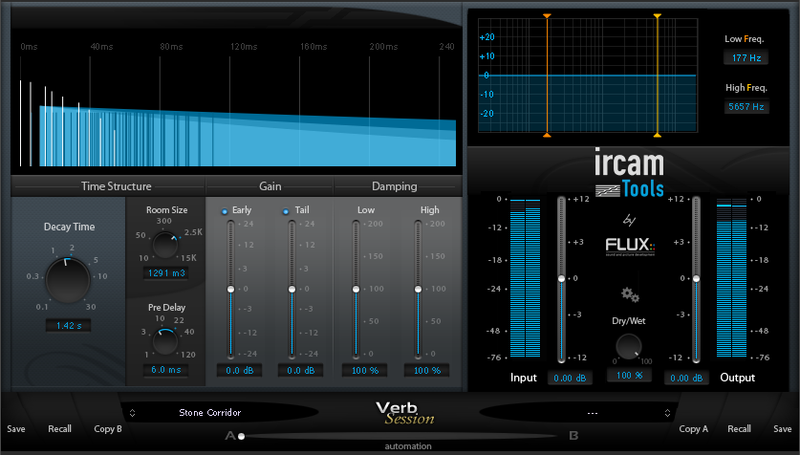Click the Low damping slider handle
This screenshot has width=800, height=455.
356,289
